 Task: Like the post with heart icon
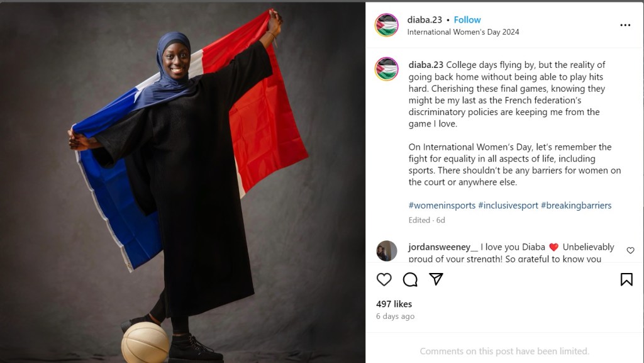click(x=384, y=279)
